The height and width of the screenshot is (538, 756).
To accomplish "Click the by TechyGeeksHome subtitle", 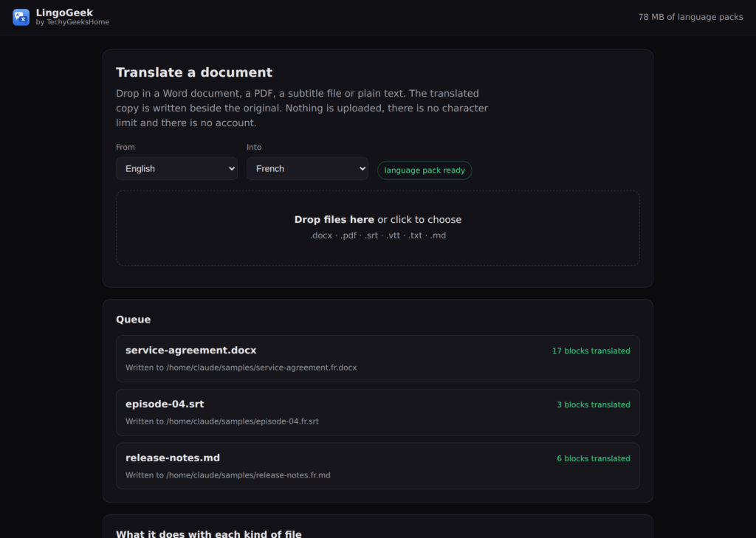I will (x=72, y=22).
